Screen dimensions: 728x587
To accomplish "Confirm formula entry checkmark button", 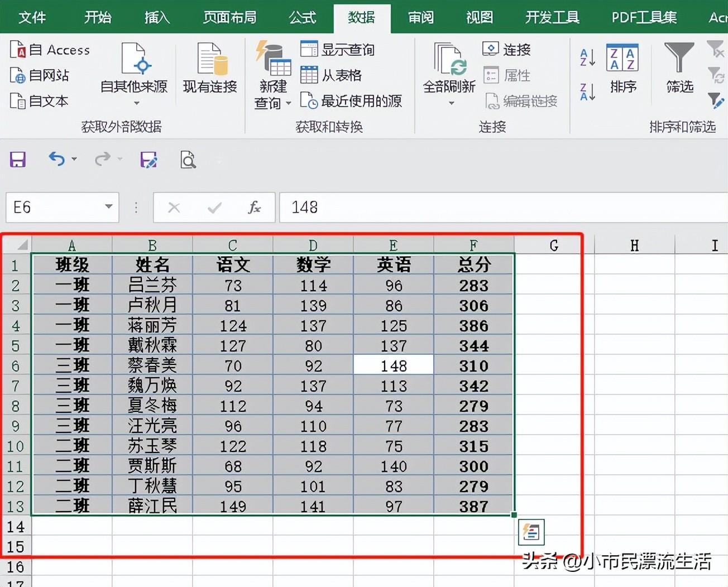I will (214, 208).
